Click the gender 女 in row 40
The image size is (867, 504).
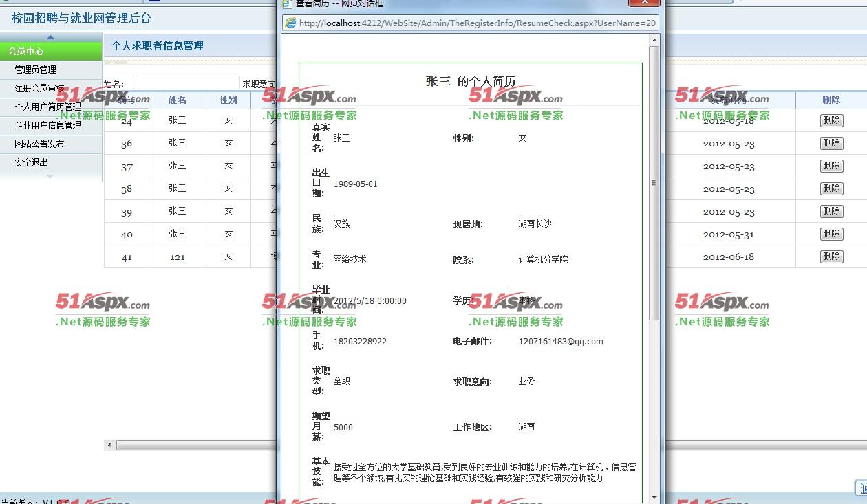tap(228, 234)
